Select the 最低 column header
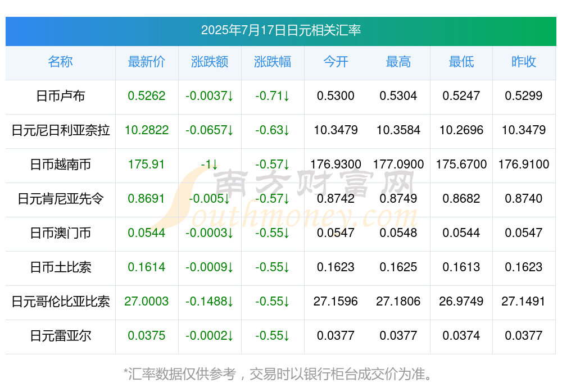Screen dimensions: 562x392 pyautogui.click(x=461, y=62)
